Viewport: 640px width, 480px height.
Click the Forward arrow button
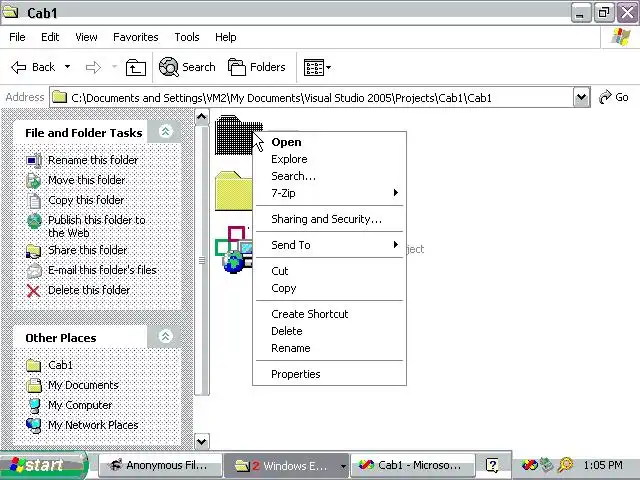93,67
